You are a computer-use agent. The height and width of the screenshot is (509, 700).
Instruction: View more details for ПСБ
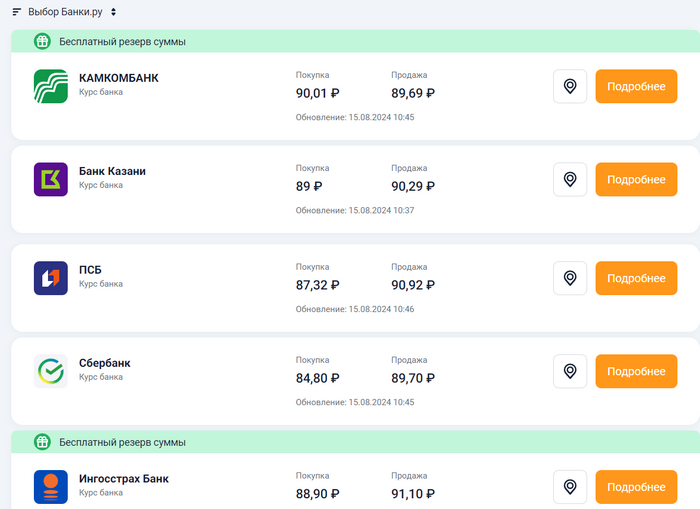tap(635, 278)
